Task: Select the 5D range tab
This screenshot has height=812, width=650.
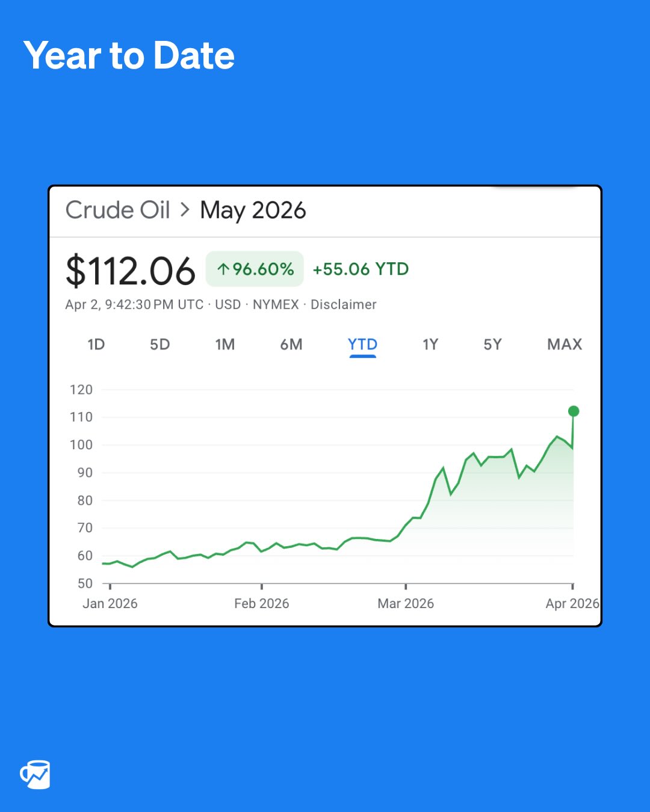Action: (x=160, y=345)
